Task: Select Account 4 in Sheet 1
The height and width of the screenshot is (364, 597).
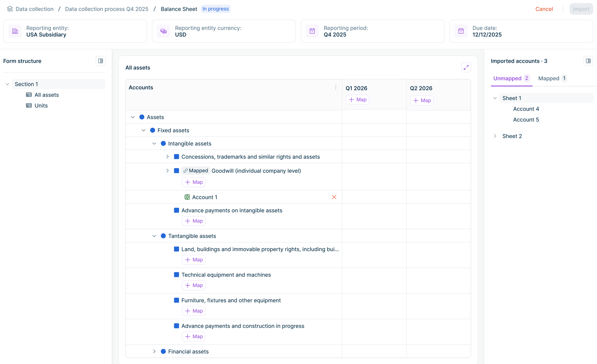Action: pos(526,109)
